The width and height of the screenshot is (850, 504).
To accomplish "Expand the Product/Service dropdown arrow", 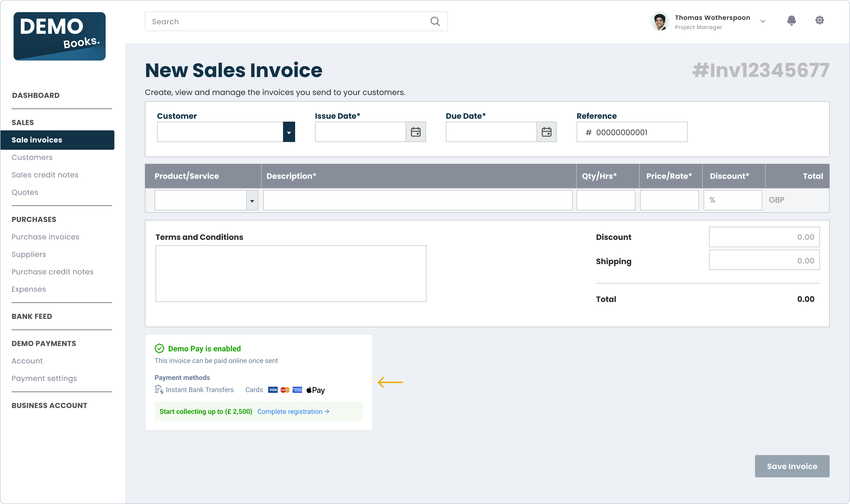I will coord(252,200).
